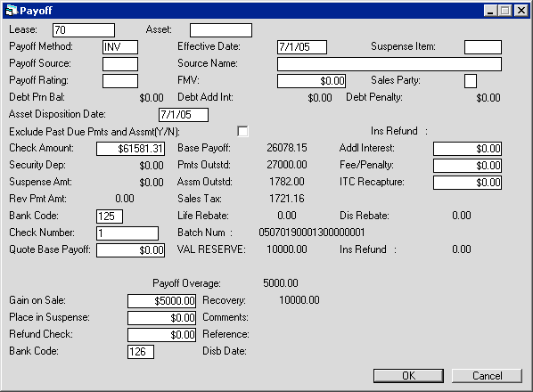Check the Exclude Past Due Pmts checkbox

[242, 132]
